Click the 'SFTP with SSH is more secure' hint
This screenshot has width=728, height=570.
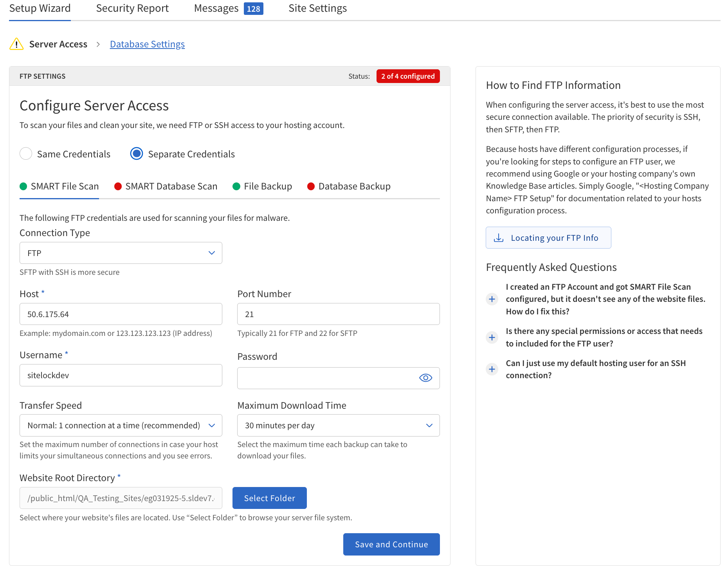pyautogui.click(x=69, y=272)
